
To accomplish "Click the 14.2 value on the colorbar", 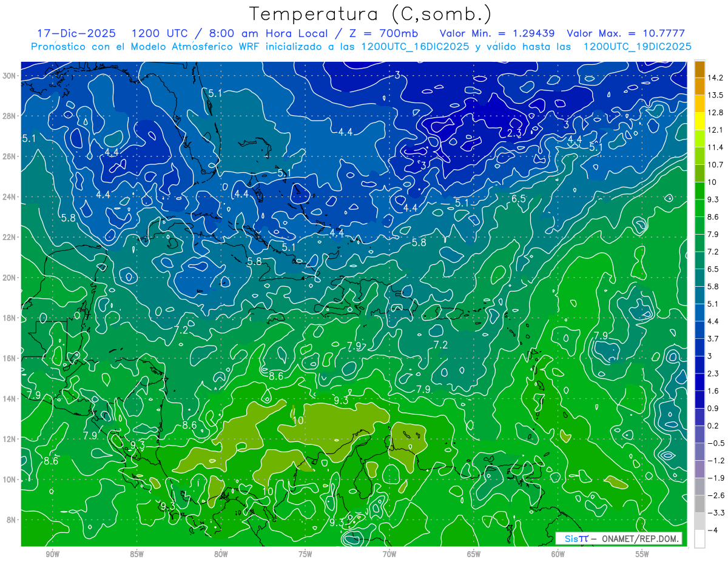I will pyautogui.click(x=715, y=78).
